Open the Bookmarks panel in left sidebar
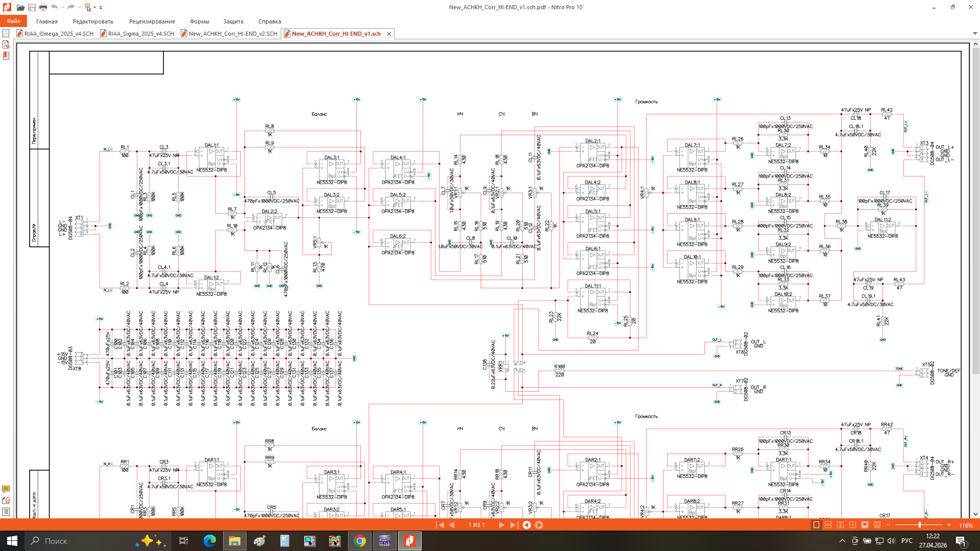 [x=6, y=56]
